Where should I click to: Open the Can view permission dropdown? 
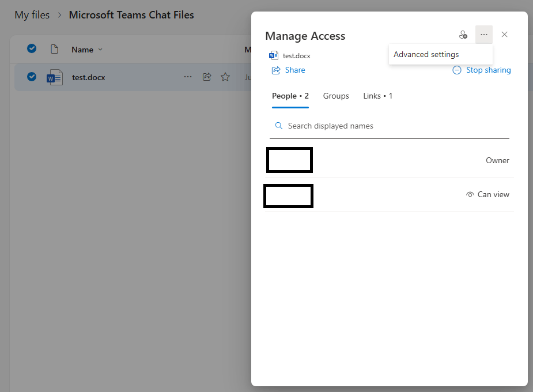(493, 194)
